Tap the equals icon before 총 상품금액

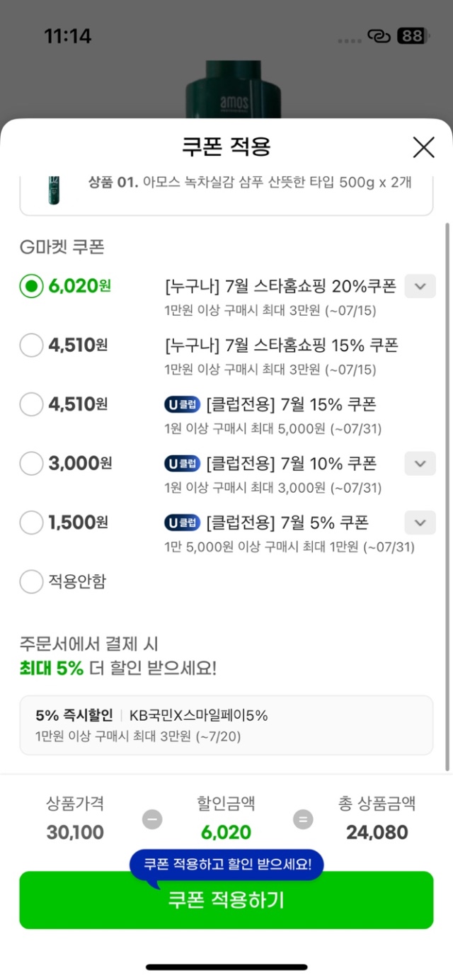click(x=303, y=819)
